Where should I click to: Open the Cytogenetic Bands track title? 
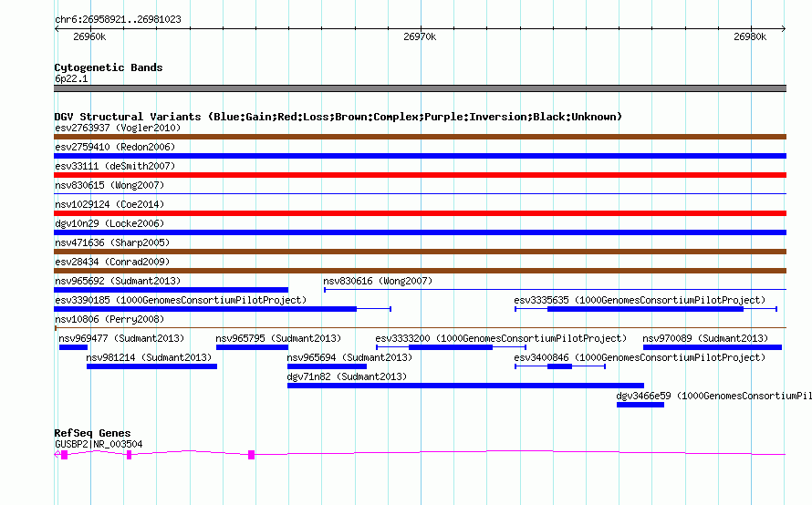[109, 67]
